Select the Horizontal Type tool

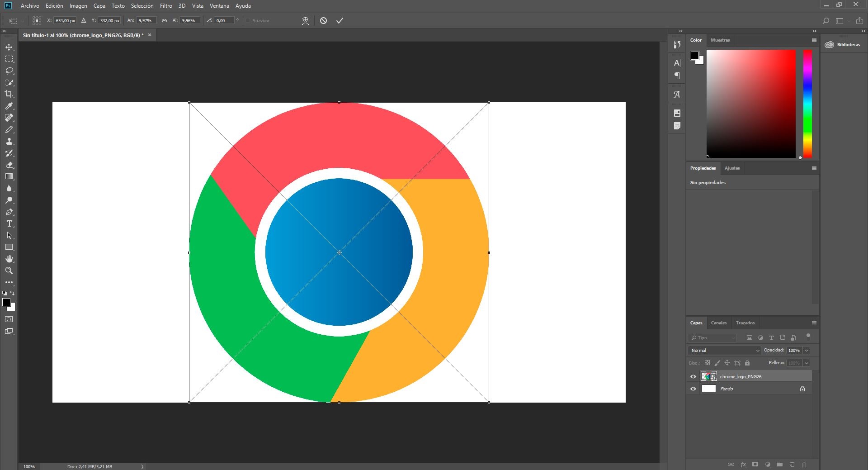point(9,224)
